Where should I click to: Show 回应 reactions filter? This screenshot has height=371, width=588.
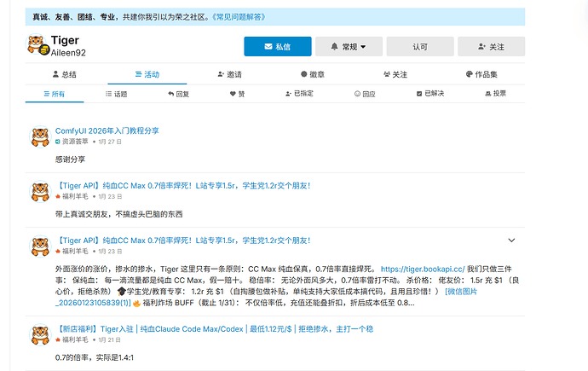[x=365, y=94]
